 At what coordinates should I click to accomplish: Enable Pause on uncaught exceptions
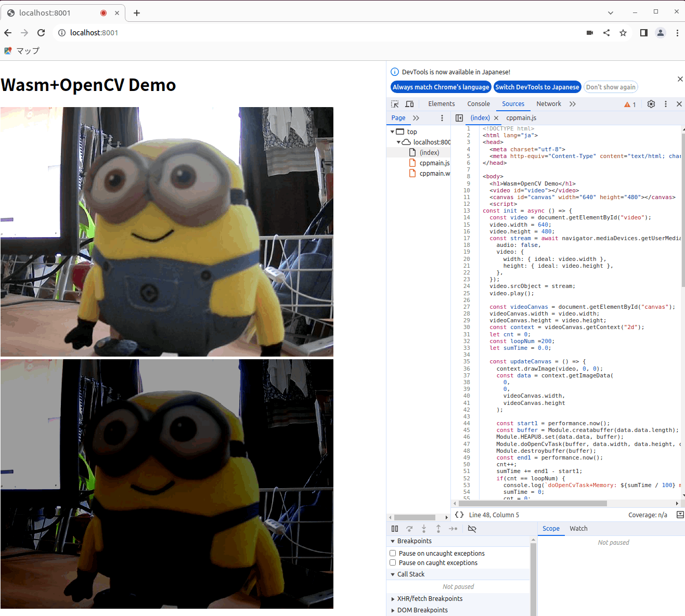click(393, 554)
